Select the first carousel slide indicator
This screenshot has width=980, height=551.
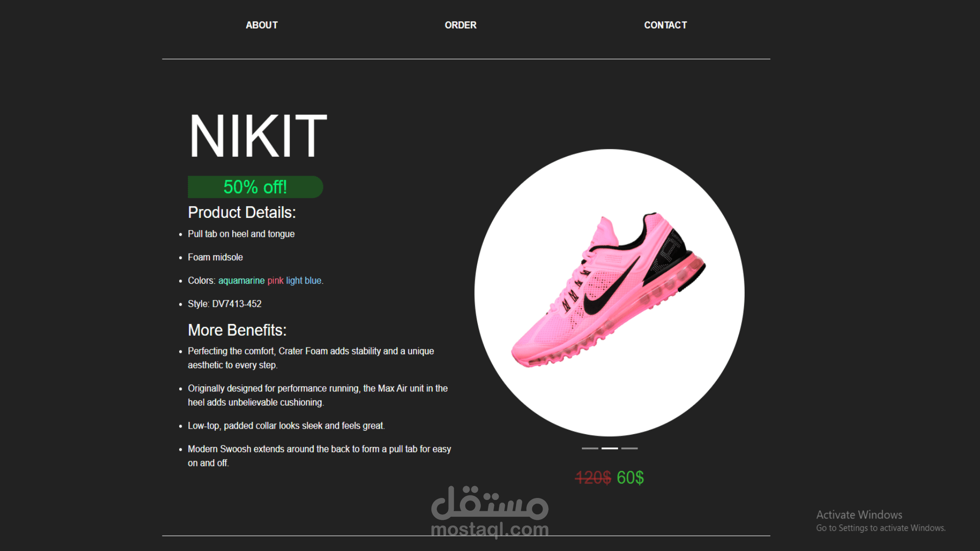(590, 448)
